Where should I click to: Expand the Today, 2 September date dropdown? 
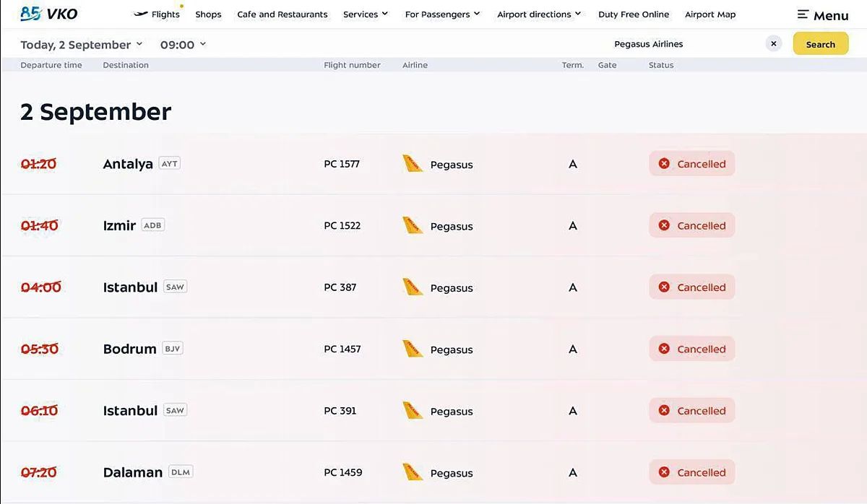click(x=82, y=45)
